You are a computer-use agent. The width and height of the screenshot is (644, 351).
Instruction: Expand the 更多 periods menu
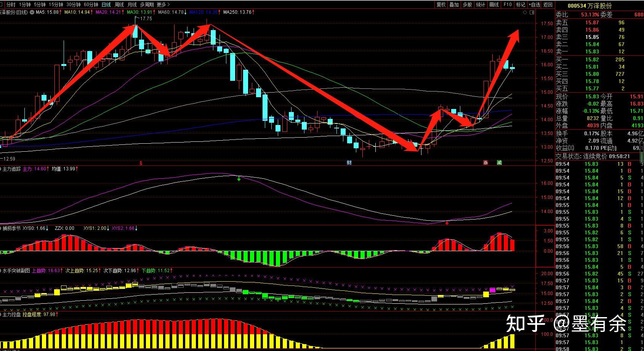[x=163, y=5]
